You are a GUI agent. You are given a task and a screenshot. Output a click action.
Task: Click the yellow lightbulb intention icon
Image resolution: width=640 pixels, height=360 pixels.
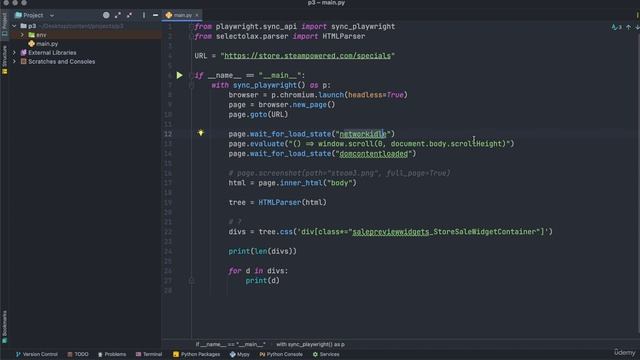click(201, 133)
